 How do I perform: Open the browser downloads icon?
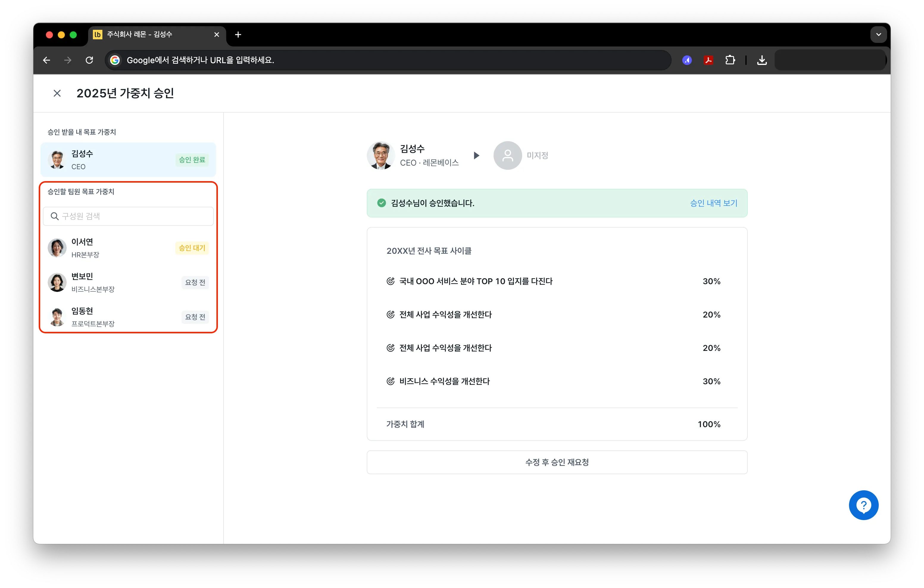click(762, 60)
